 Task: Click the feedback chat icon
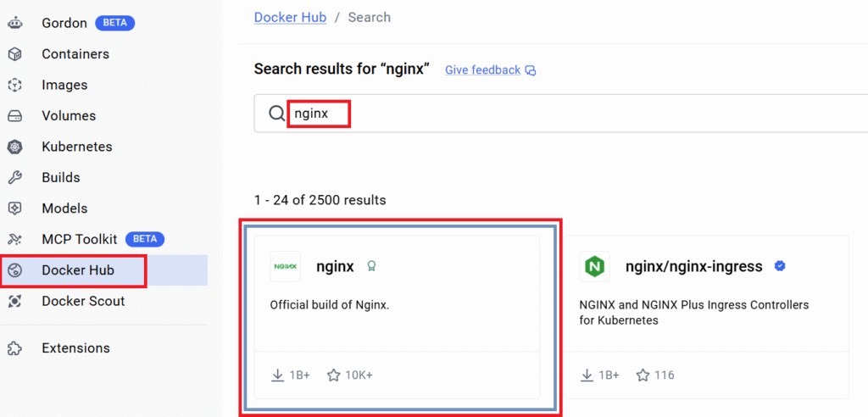pyautogui.click(x=531, y=71)
